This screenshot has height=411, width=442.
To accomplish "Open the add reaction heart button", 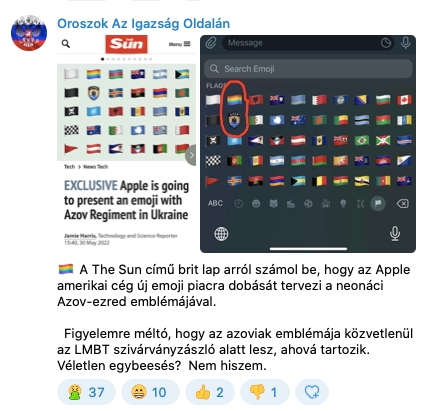I will point(312,392).
